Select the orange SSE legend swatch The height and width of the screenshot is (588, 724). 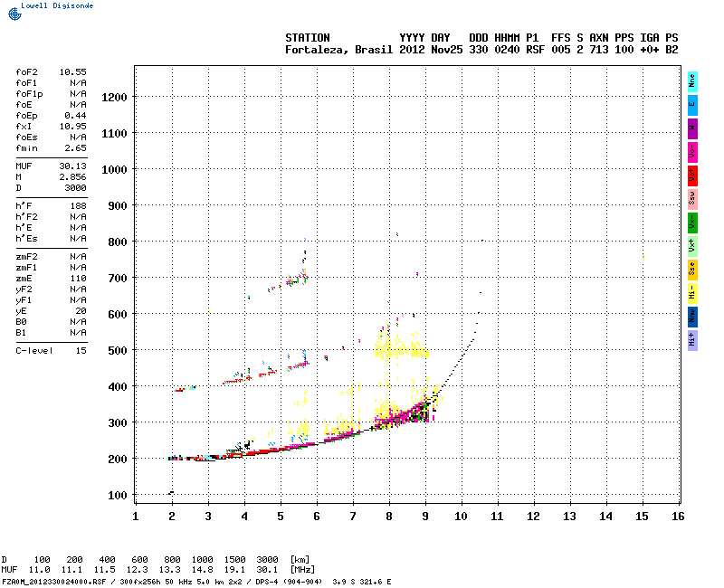692,270
